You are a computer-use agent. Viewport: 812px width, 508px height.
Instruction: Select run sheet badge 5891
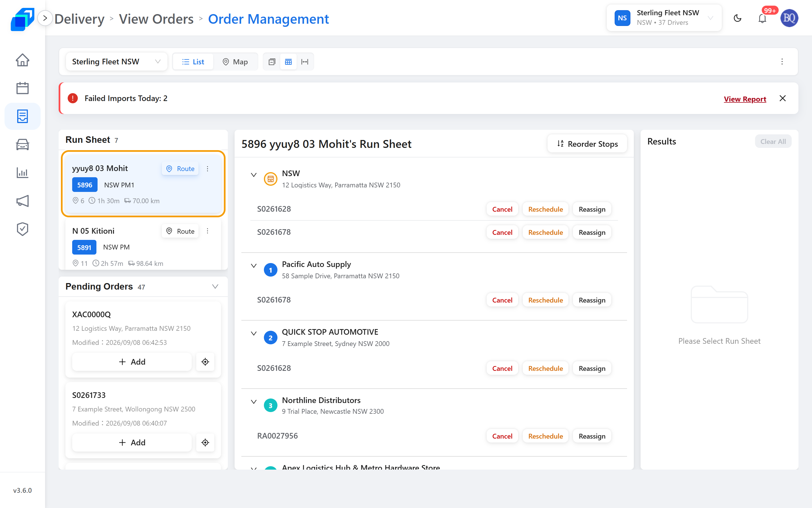(x=84, y=247)
